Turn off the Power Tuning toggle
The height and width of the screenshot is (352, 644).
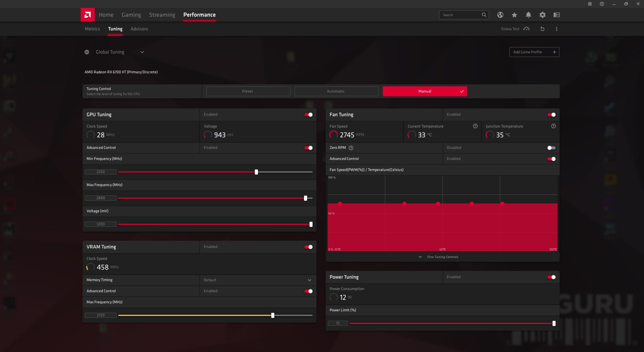[x=551, y=277]
